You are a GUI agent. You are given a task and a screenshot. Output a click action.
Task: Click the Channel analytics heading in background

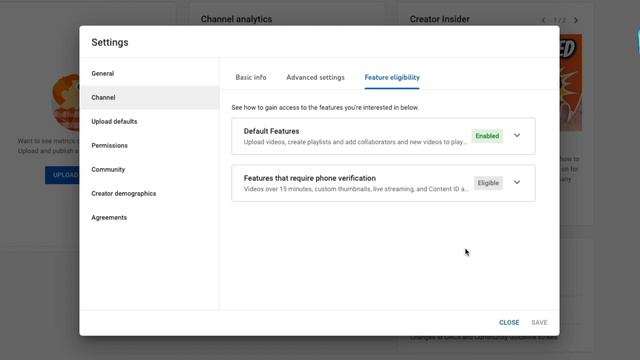point(236,19)
